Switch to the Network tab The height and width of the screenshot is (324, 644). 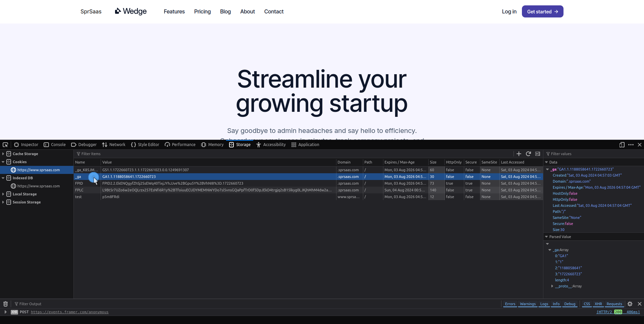click(114, 145)
